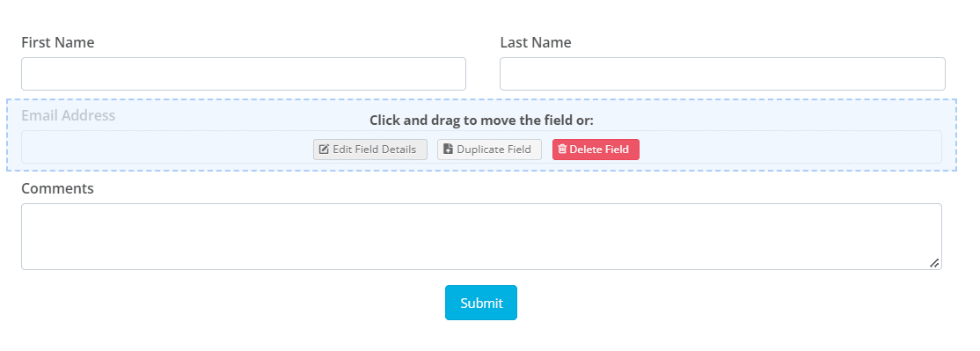980x351 pixels.
Task: Focus the First Name text box
Action: pos(244,74)
